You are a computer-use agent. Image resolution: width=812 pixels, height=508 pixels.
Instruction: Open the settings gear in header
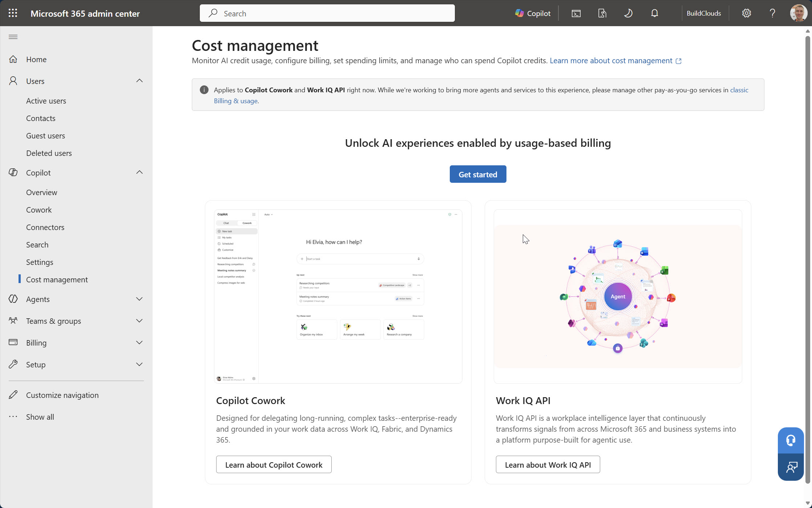[746, 13]
